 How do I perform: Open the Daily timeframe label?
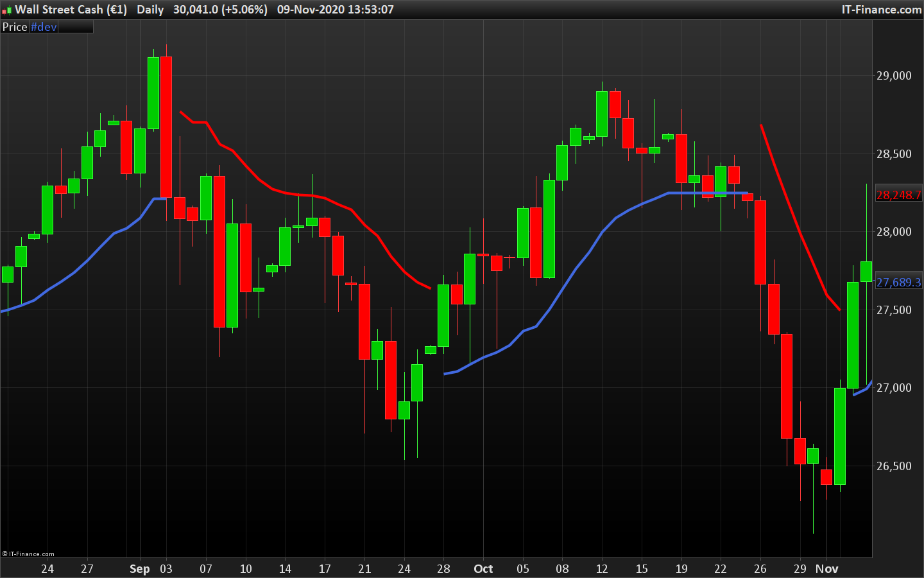(x=150, y=10)
